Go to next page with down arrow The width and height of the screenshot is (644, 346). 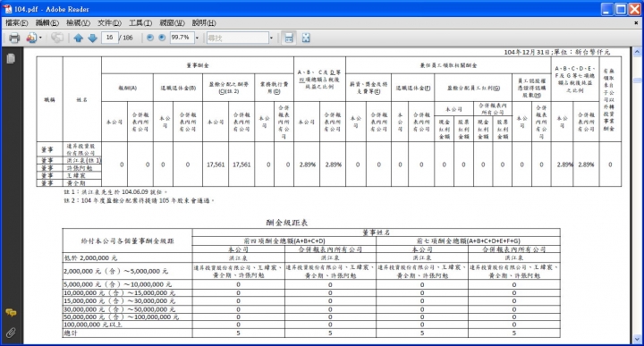[x=92, y=38]
